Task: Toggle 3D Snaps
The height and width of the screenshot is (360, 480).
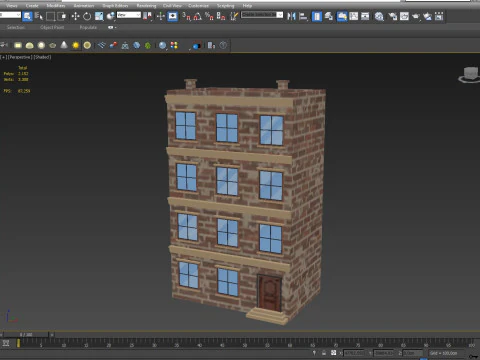Action: (x=186, y=16)
